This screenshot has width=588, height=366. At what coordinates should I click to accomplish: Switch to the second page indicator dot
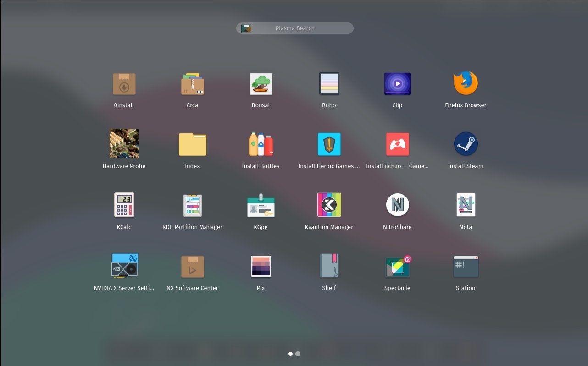pyautogui.click(x=298, y=354)
